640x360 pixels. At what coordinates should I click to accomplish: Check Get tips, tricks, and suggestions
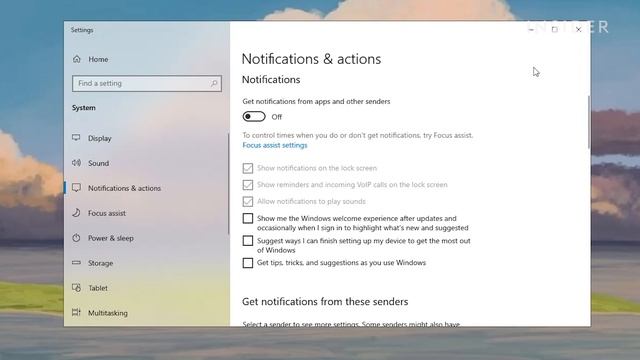[248, 263]
